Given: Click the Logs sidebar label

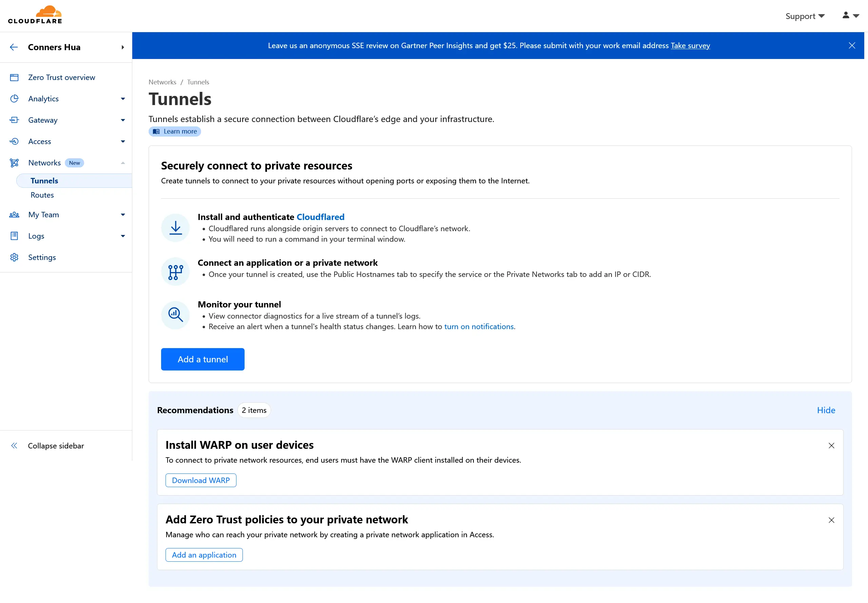Looking at the screenshot, I should pos(36,236).
